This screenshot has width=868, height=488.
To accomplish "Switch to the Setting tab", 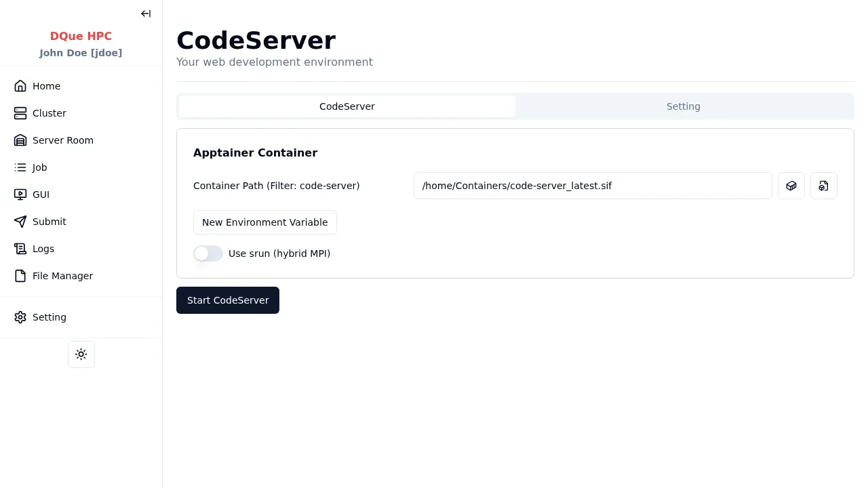I will click(683, 106).
